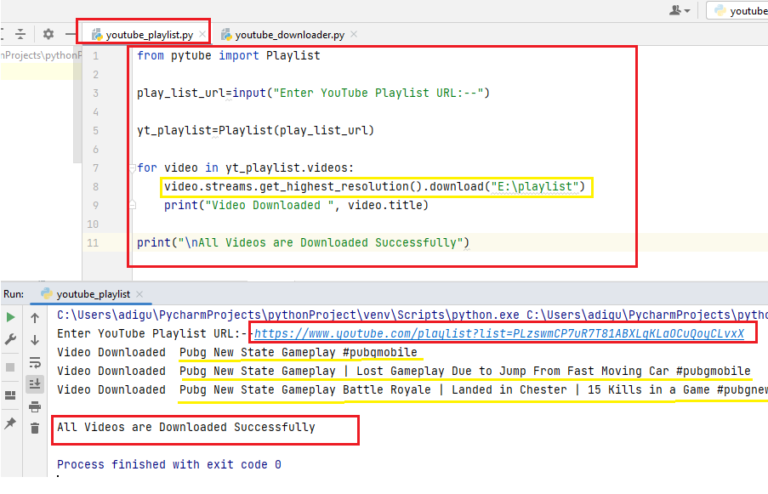Click the yt_playlist=Playlist(play_list_url) line

(x=255, y=131)
